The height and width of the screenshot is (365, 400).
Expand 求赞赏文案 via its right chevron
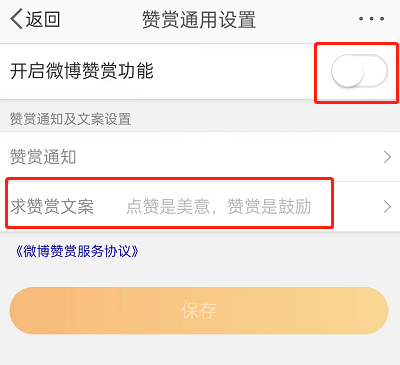coord(387,207)
